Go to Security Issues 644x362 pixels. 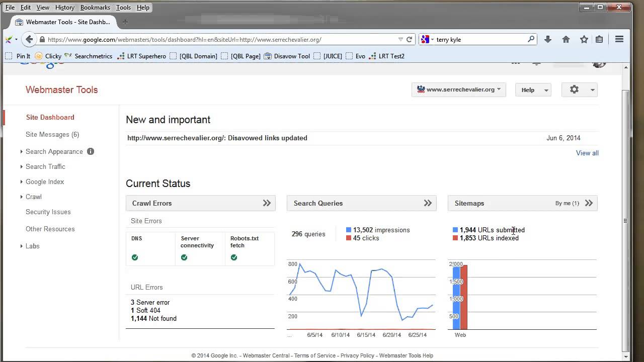tap(48, 212)
